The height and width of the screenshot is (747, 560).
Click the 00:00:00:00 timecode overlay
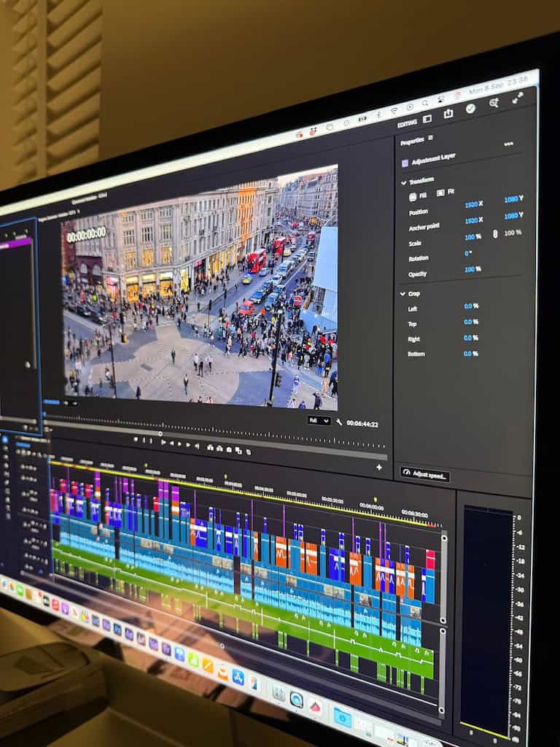click(x=86, y=234)
